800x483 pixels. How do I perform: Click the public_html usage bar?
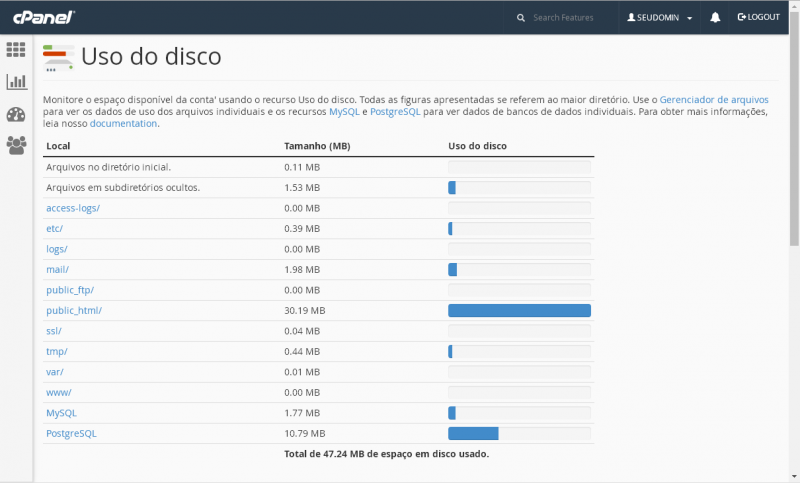point(519,311)
